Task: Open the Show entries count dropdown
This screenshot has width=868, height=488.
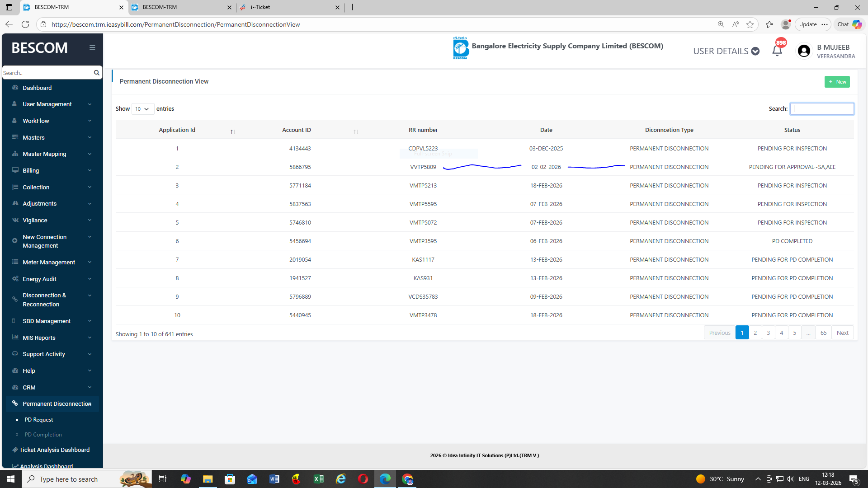Action: [142, 109]
